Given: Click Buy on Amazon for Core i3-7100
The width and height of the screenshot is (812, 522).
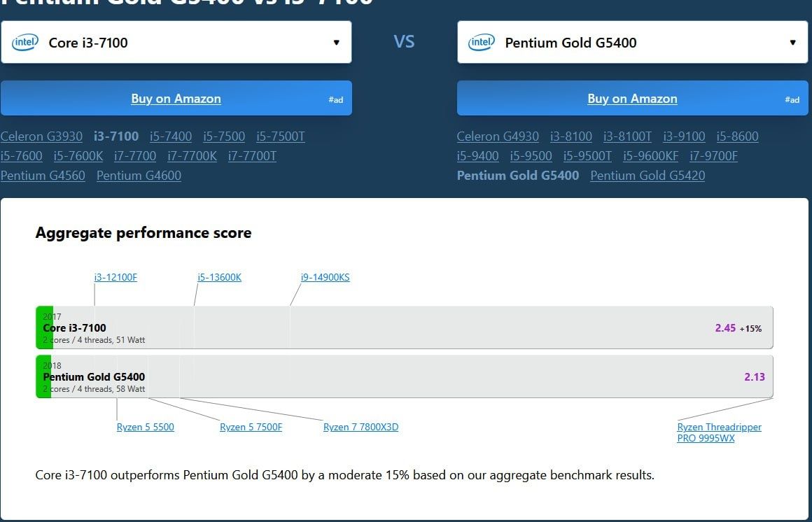Looking at the screenshot, I should point(176,99).
